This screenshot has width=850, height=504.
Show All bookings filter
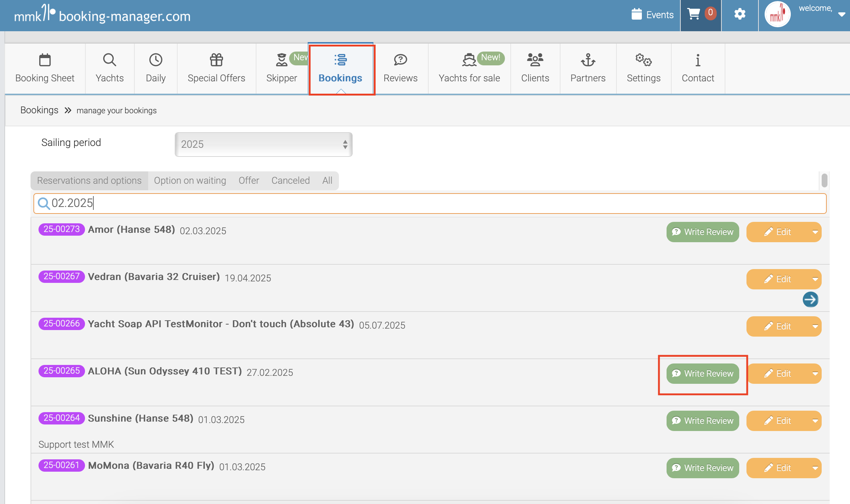[x=327, y=180]
